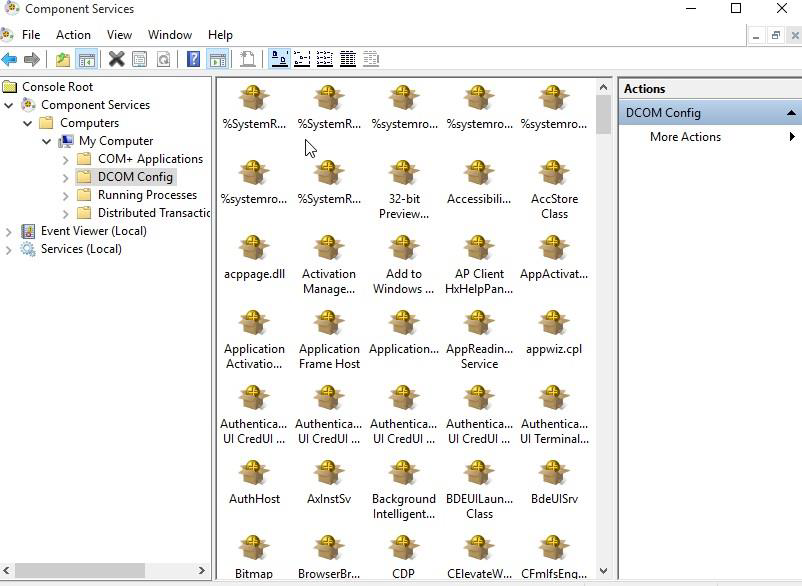Image resolution: width=802 pixels, height=586 pixels.
Task: Select the Add to Windows item
Action: coord(404,265)
